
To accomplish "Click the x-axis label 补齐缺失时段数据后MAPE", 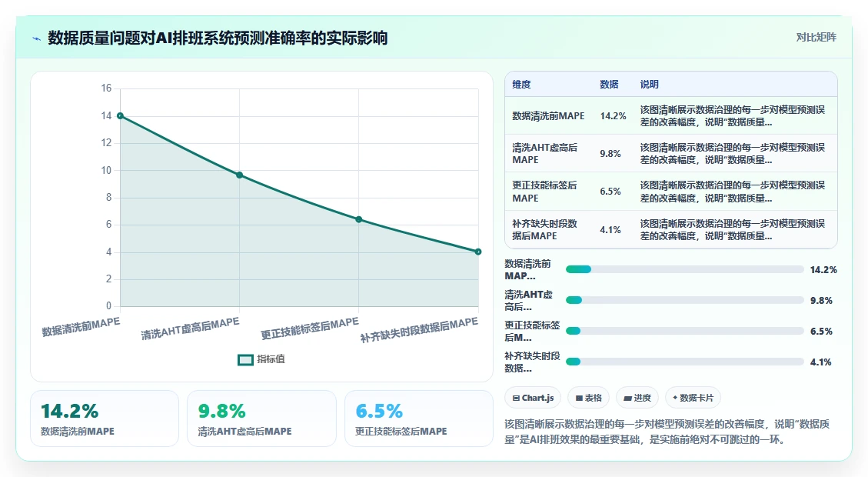I will coord(419,330).
